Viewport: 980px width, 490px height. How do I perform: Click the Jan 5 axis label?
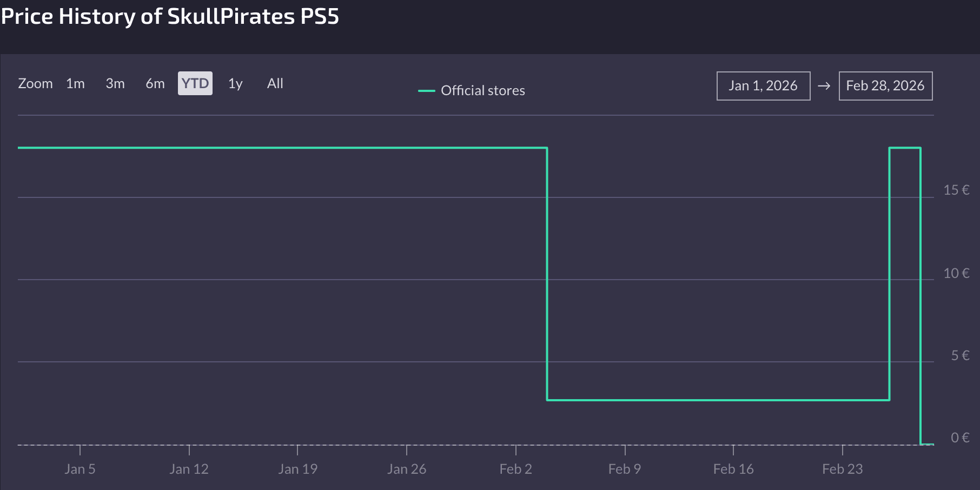point(80,469)
